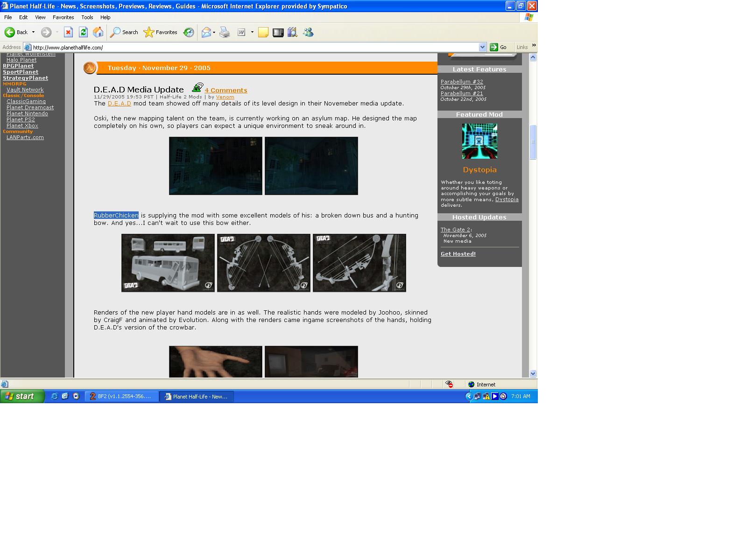This screenshot has height=560, width=747.
Task: Open the RPGPlanet sidebar link
Action: point(18,66)
